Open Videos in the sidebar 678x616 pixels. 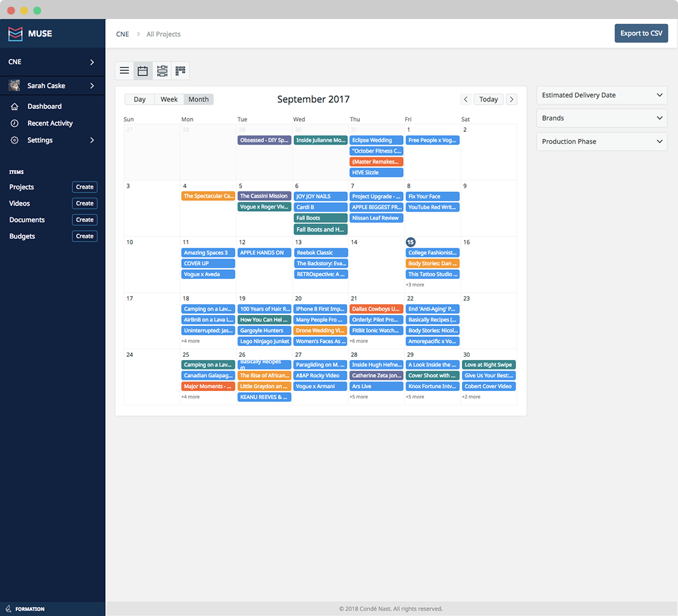click(x=20, y=203)
